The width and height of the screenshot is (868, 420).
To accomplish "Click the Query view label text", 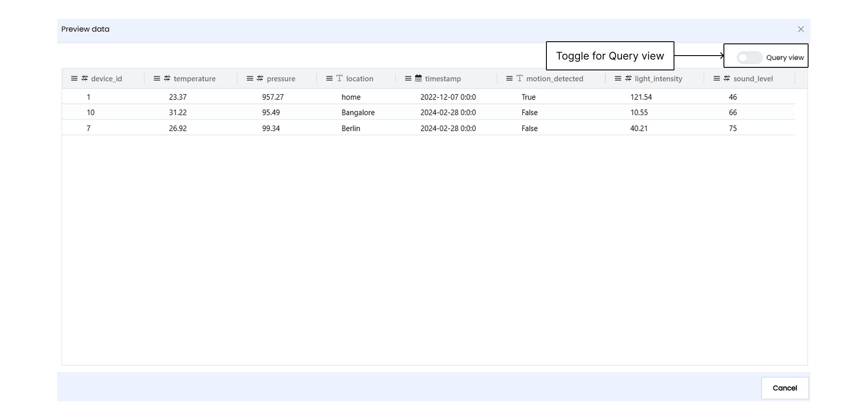I will [785, 58].
